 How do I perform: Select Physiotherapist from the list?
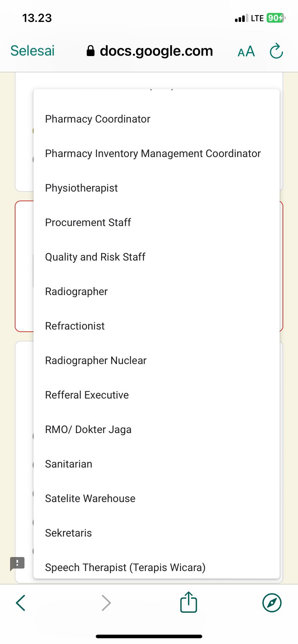click(x=82, y=188)
